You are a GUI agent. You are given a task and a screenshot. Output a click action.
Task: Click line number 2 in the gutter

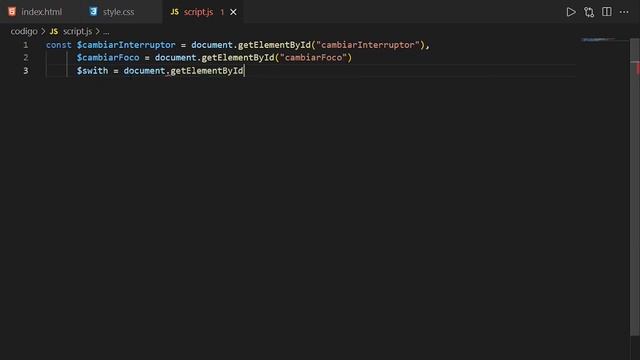pyautogui.click(x=26, y=58)
